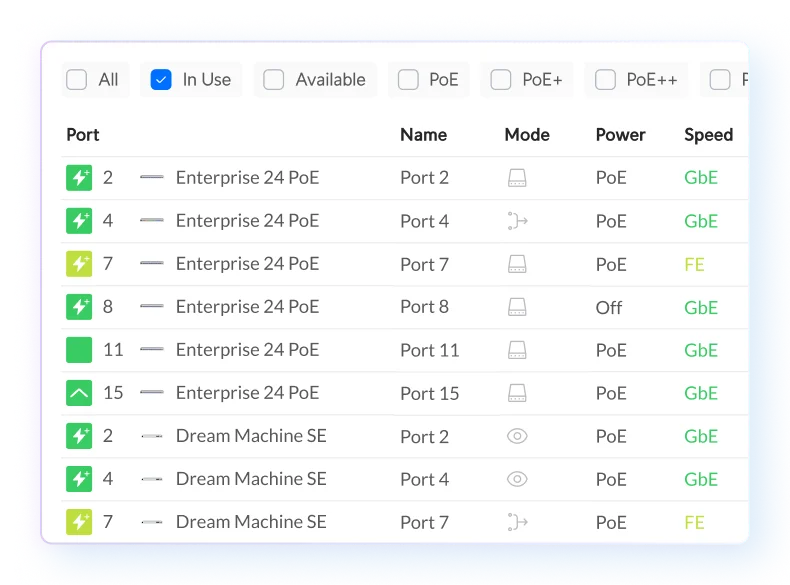
Task: Enable the PoE++ filter checkbox
Action: pos(605,80)
